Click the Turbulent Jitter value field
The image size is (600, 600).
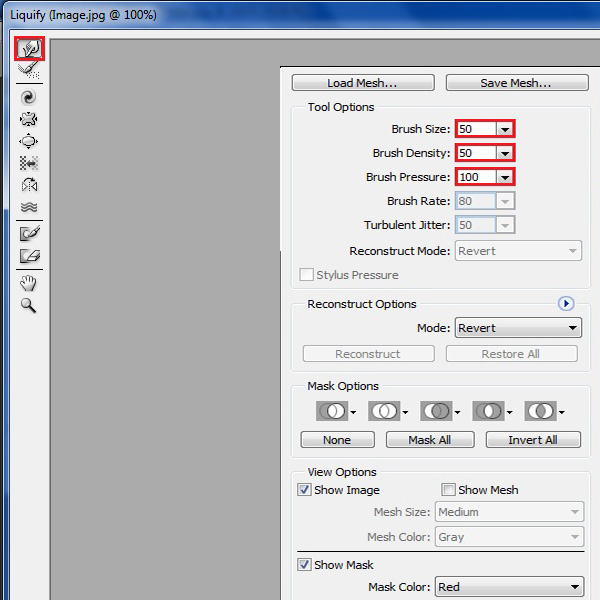(x=476, y=225)
